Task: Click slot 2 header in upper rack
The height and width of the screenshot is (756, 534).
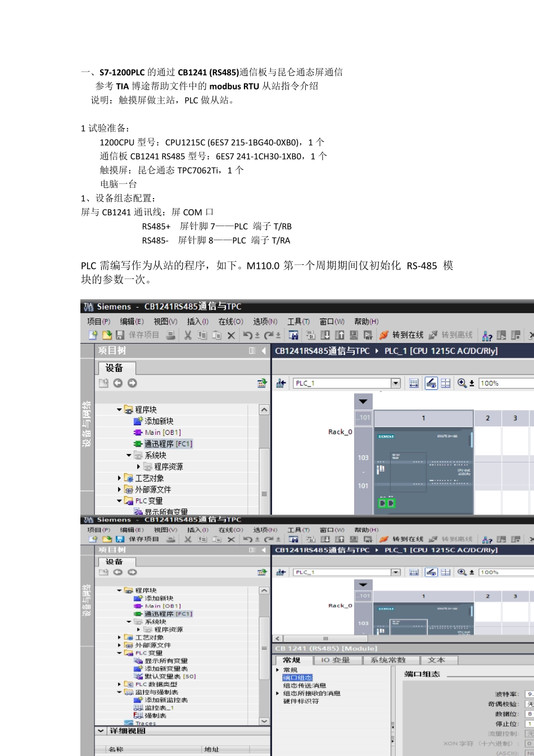Action: pyautogui.click(x=487, y=418)
